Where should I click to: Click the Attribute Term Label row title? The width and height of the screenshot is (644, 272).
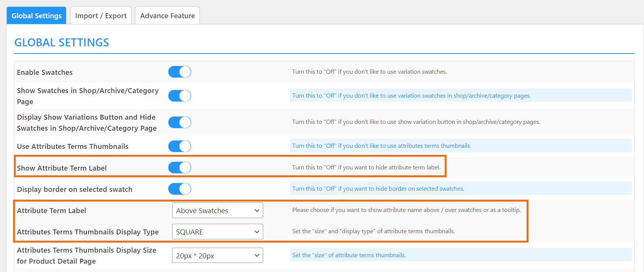52,211
